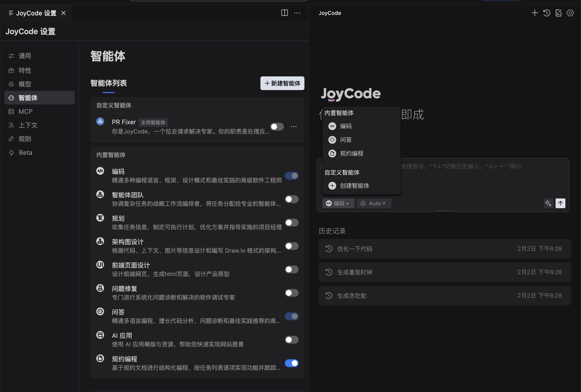Enable the 智能体团队 toggle
The height and width of the screenshot is (392, 581).
pos(291,199)
